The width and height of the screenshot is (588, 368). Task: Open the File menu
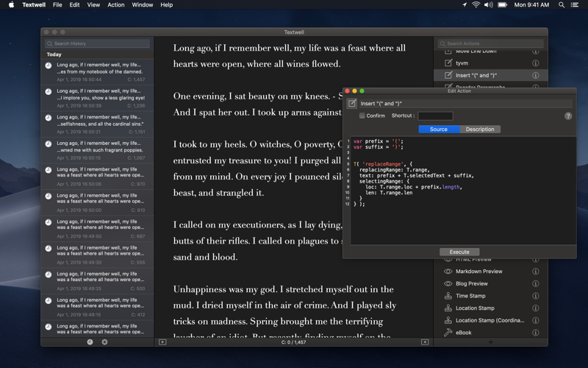[57, 5]
